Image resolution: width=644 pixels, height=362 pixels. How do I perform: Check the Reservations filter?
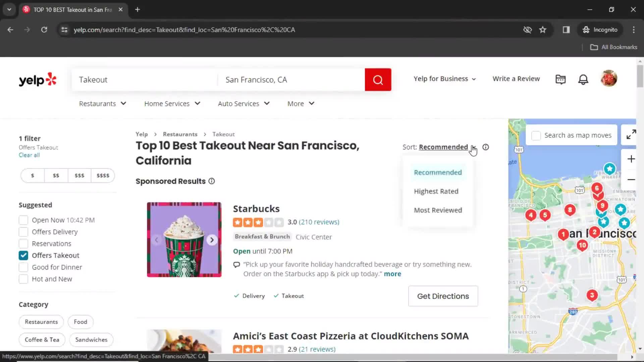coord(23,244)
